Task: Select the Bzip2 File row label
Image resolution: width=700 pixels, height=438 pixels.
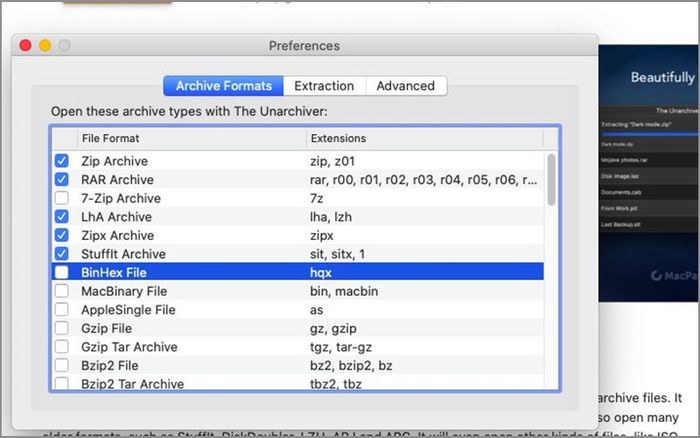Action: [110, 366]
